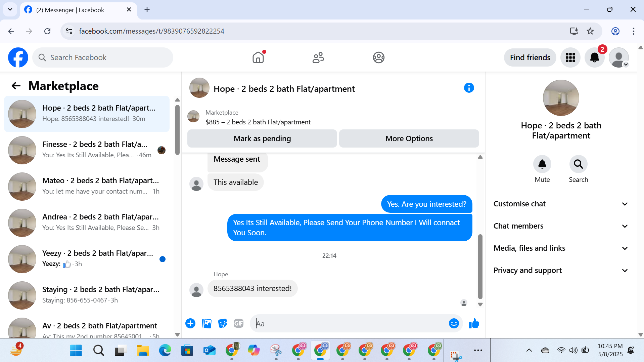Click Search Facebook field

click(x=103, y=57)
